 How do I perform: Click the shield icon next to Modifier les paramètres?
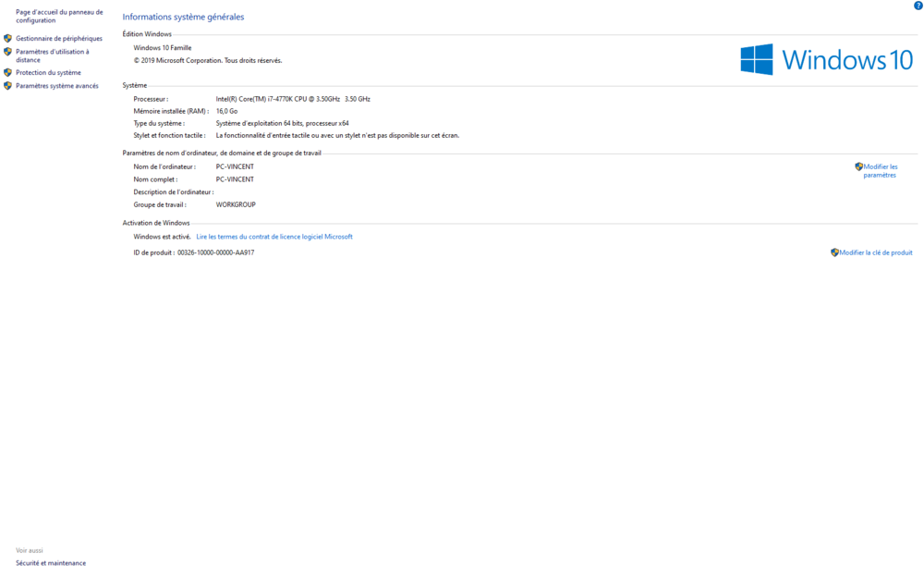pyautogui.click(x=857, y=166)
